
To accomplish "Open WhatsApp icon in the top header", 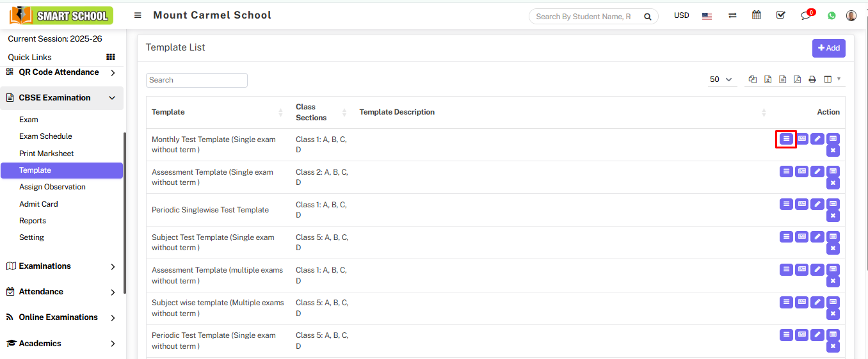I will [x=832, y=15].
